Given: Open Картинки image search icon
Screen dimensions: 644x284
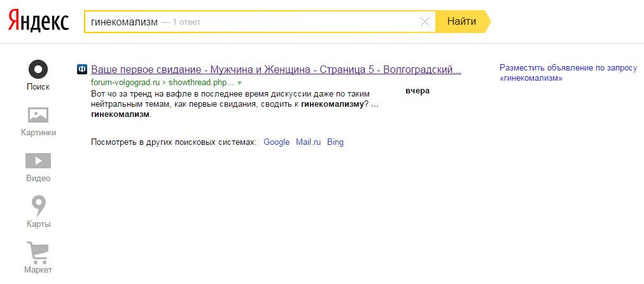Looking at the screenshot, I should 38,115.
